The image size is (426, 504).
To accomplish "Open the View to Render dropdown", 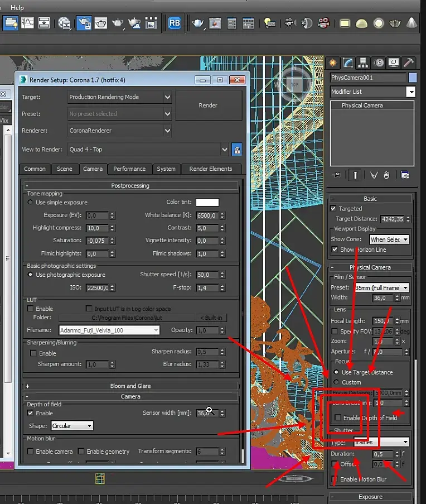I will click(x=148, y=150).
